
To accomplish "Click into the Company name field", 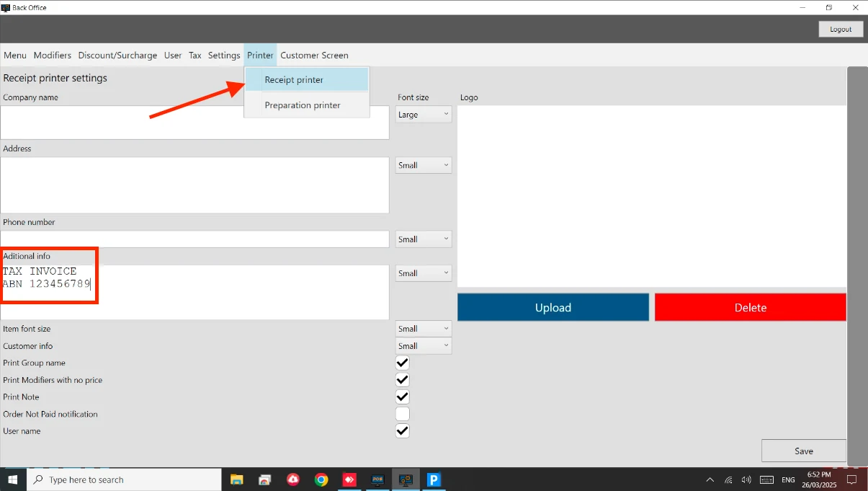I will tap(194, 123).
